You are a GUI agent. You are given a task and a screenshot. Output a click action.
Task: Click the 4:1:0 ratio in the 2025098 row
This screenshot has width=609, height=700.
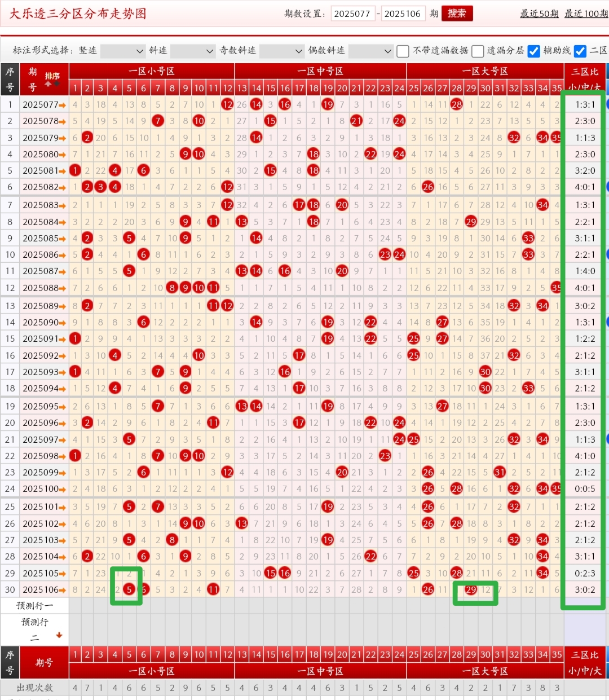tap(585, 456)
